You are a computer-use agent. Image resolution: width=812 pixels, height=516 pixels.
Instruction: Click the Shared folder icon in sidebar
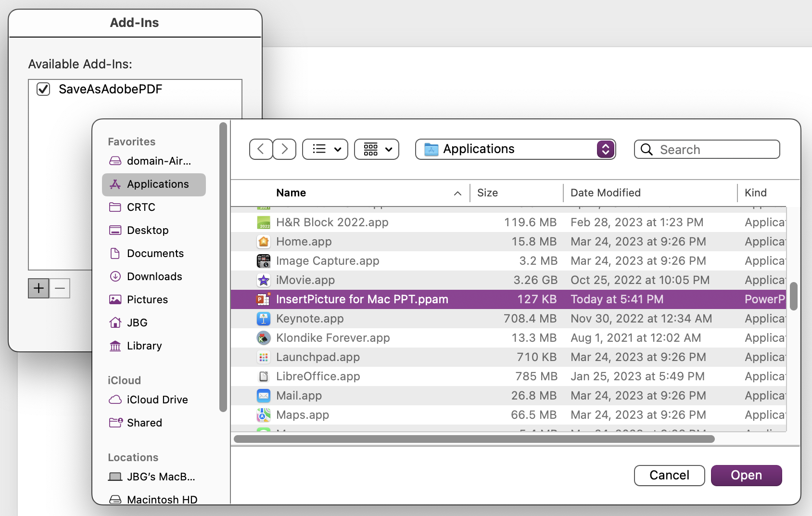tap(115, 423)
